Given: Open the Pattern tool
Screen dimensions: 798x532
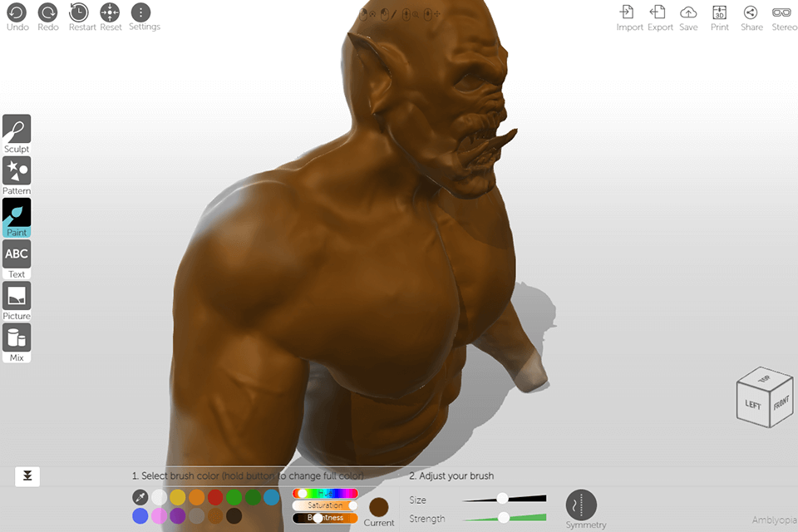Looking at the screenshot, I should coord(17,172).
